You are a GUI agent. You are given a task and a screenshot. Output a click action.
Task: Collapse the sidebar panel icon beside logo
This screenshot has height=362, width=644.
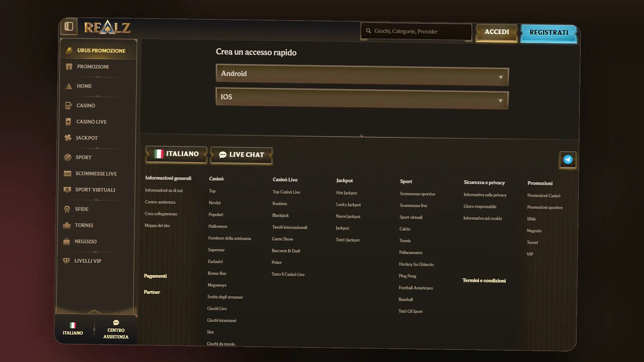click(69, 27)
